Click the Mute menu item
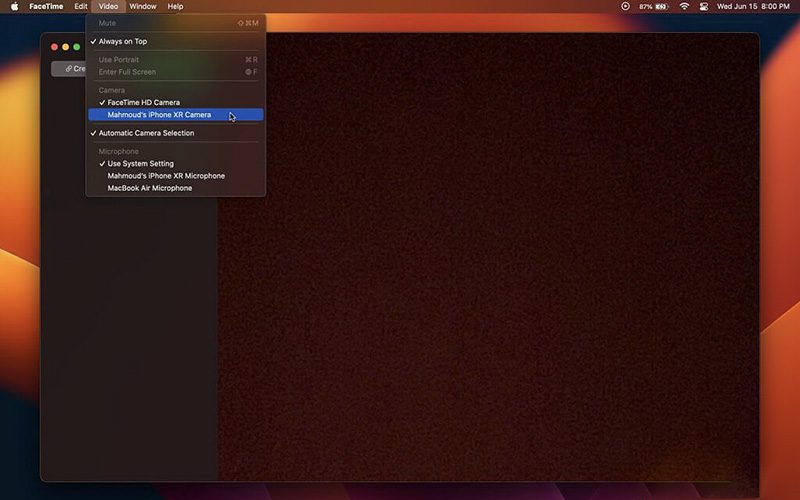The image size is (800, 500). point(176,23)
